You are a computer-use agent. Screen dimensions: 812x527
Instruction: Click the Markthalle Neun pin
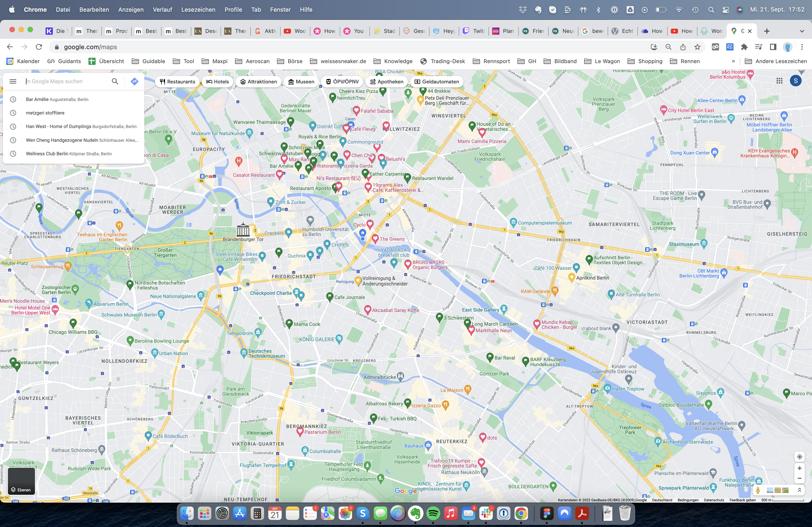(471, 330)
